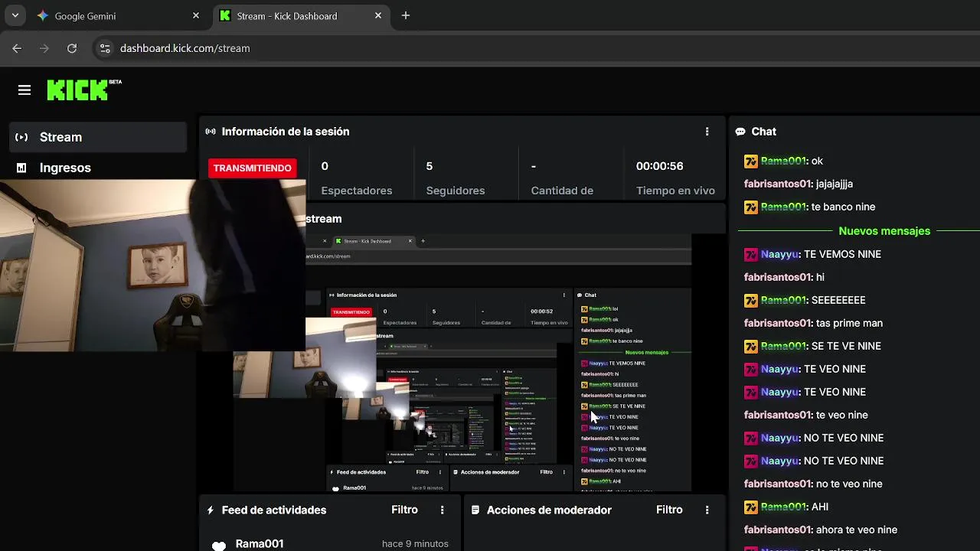Click the TRANSMITIENDO status button

[x=252, y=168]
